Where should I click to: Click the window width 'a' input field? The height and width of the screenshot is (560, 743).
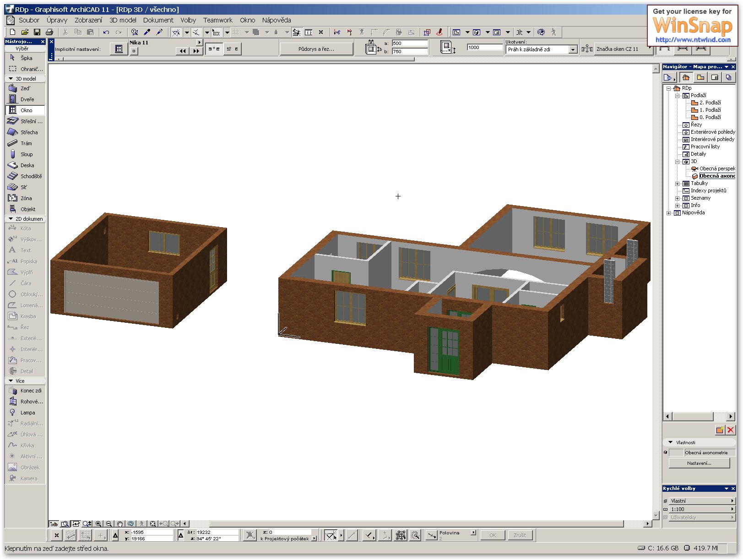[410, 43]
